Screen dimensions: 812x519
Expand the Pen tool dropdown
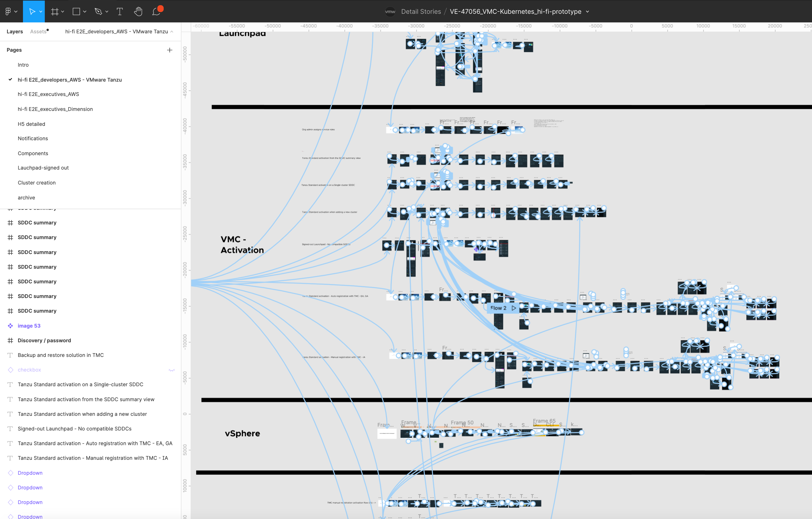[107, 11]
